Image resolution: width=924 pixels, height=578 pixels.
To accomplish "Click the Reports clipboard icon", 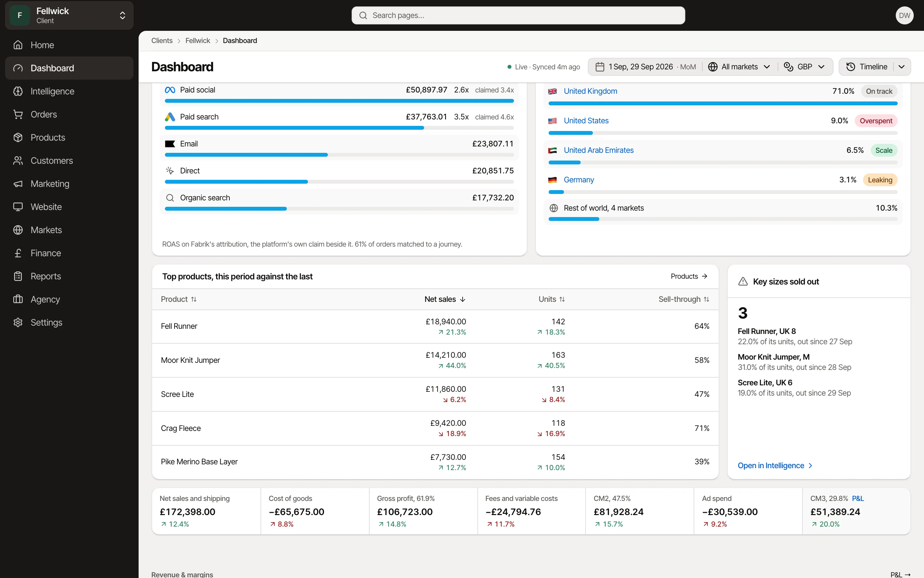I will coord(18,276).
